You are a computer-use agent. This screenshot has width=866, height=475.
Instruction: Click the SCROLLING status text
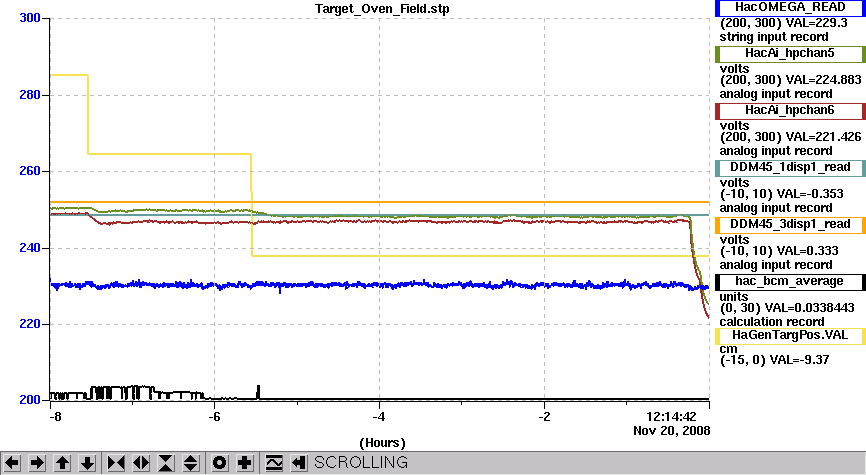[361, 462]
